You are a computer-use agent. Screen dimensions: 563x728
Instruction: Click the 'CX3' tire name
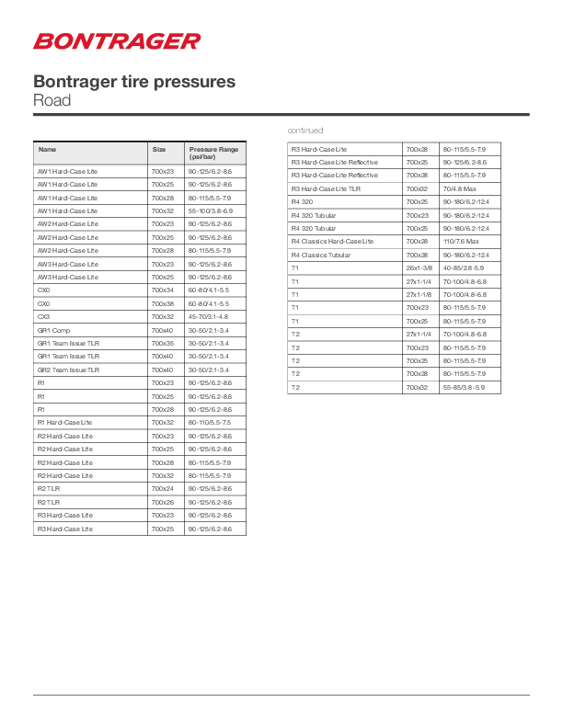[x=43, y=316]
